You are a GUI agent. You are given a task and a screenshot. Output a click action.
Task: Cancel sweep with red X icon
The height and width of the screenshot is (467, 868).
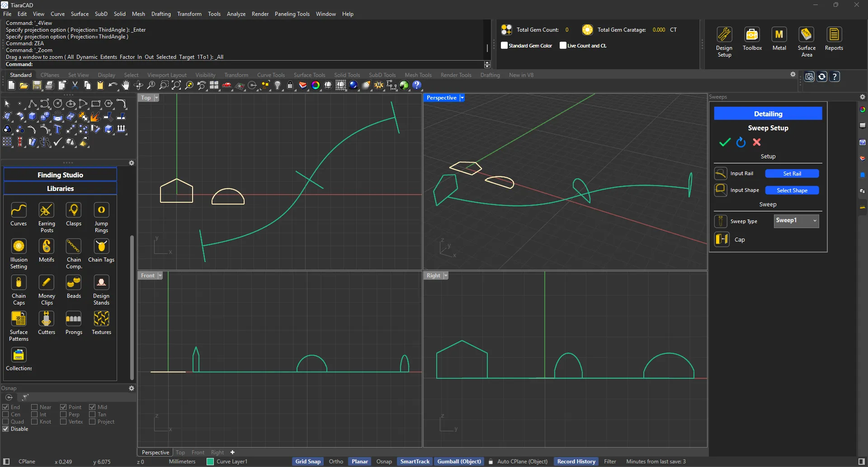coord(757,143)
